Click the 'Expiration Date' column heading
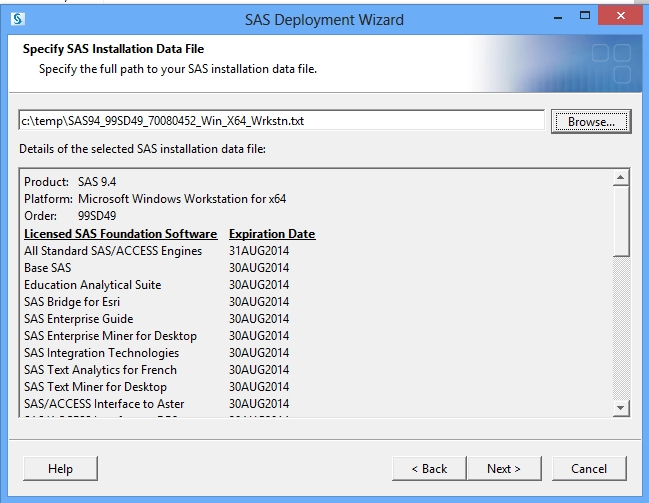Screen dimensions: 649x503 tap(272, 234)
